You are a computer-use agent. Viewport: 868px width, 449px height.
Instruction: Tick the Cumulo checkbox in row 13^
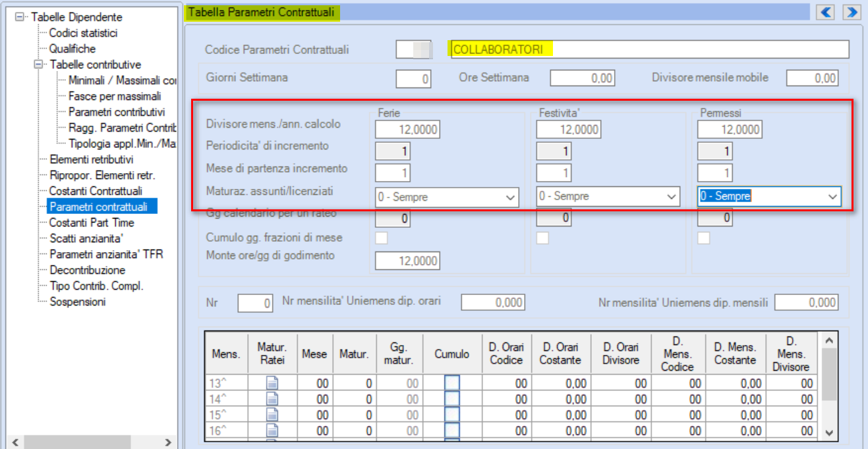point(452,383)
